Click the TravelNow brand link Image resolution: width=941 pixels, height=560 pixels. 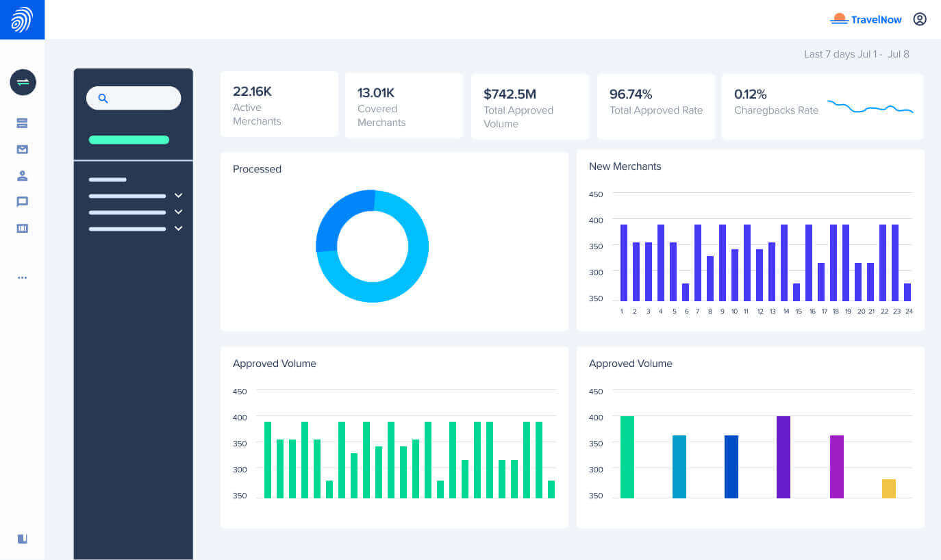coord(866,19)
